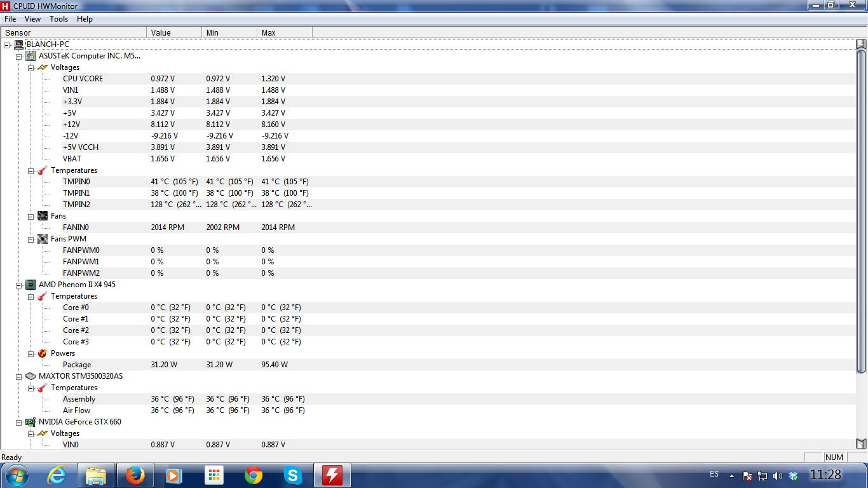This screenshot has height=488, width=868.
Task: Click the ASUSTeK motherboard icon
Action: click(x=31, y=56)
